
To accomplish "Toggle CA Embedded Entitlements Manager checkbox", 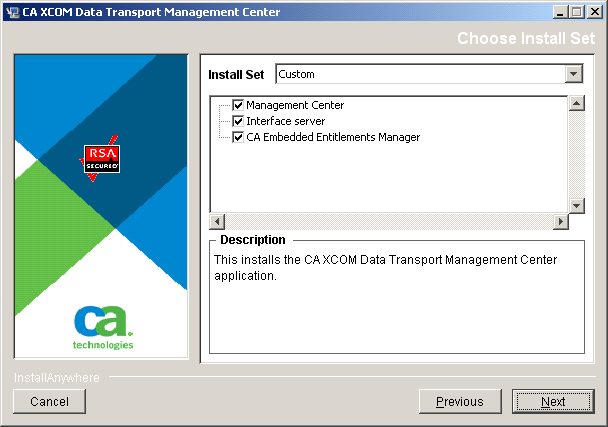I will coord(238,137).
